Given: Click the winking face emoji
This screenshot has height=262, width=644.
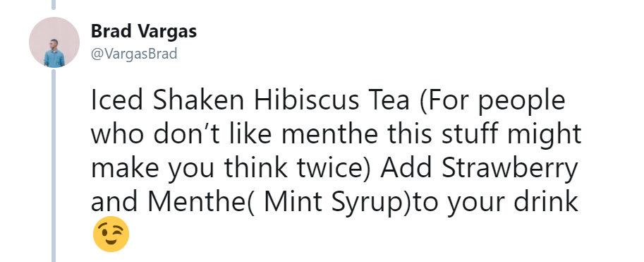Looking at the screenshot, I should pyautogui.click(x=111, y=234).
